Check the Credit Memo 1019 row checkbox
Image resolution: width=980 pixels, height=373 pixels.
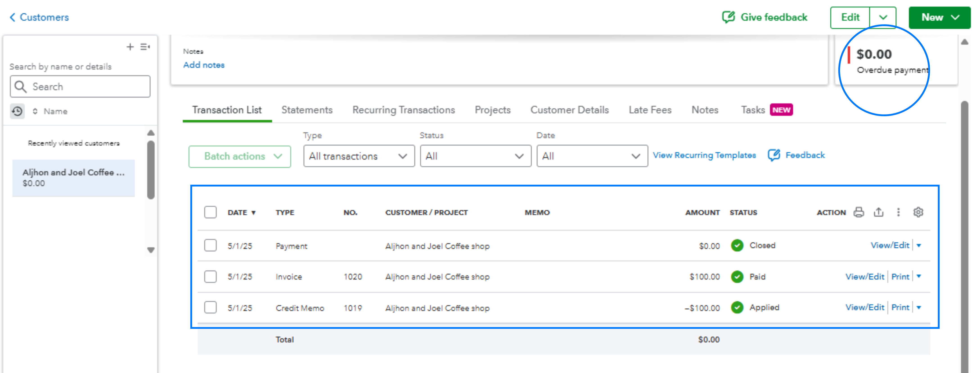point(210,307)
